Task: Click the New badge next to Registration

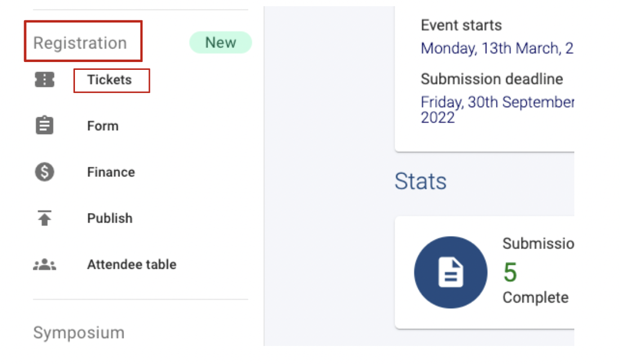Action: (220, 42)
